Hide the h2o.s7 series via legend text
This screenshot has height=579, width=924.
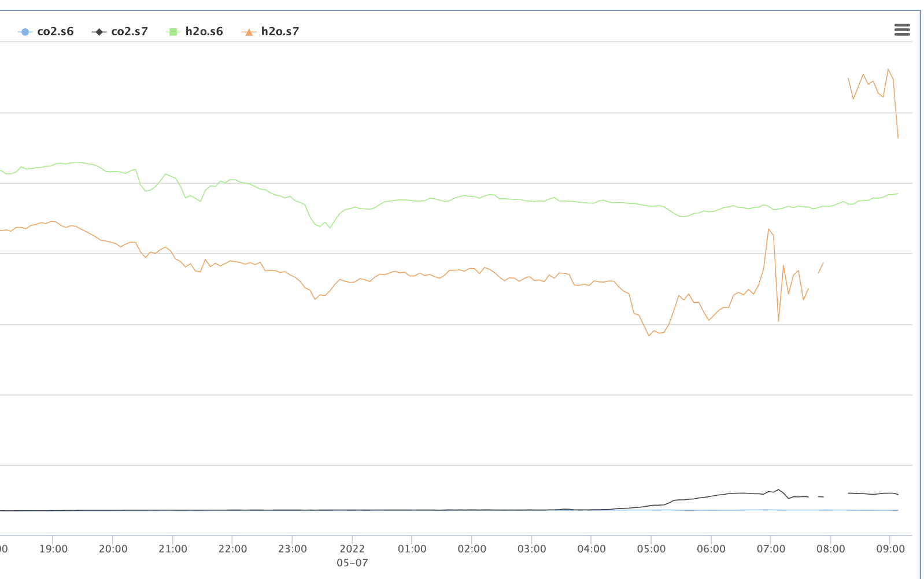coord(280,32)
